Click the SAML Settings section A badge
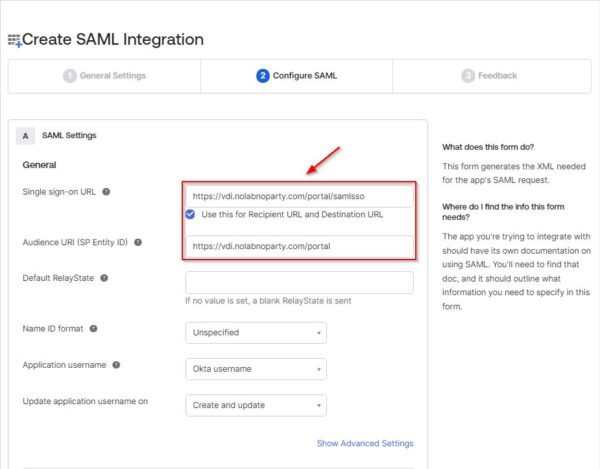The image size is (600, 469). 25,136
